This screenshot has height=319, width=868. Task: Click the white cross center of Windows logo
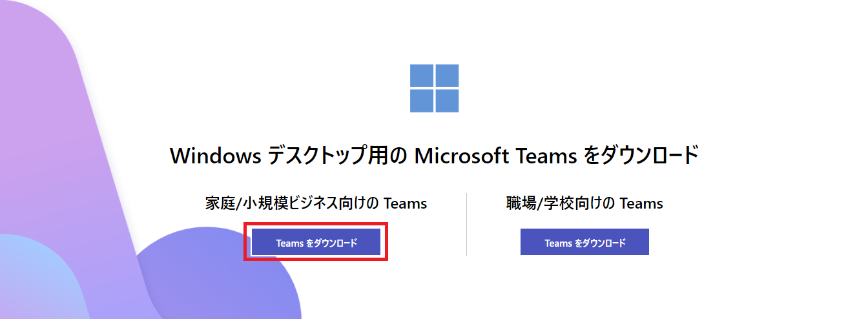click(434, 88)
